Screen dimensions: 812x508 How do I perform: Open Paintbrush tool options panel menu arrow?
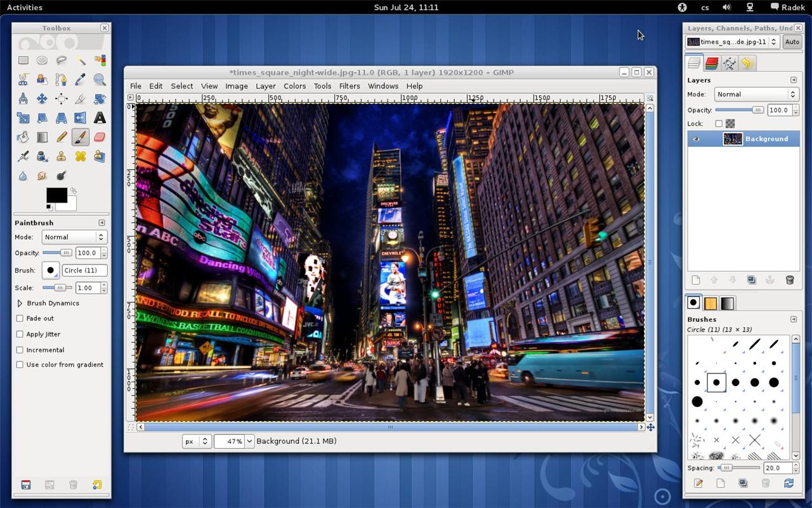click(101, 223)
